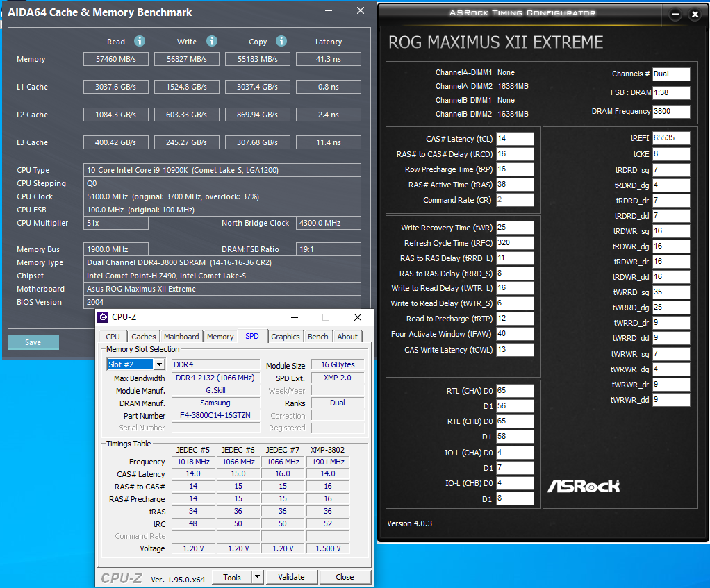The width and height of the screenshot is (710, 588).
Task: Click the FSB : DRAM ratio field
Action: pyautogui.click(x=671, y=93)
